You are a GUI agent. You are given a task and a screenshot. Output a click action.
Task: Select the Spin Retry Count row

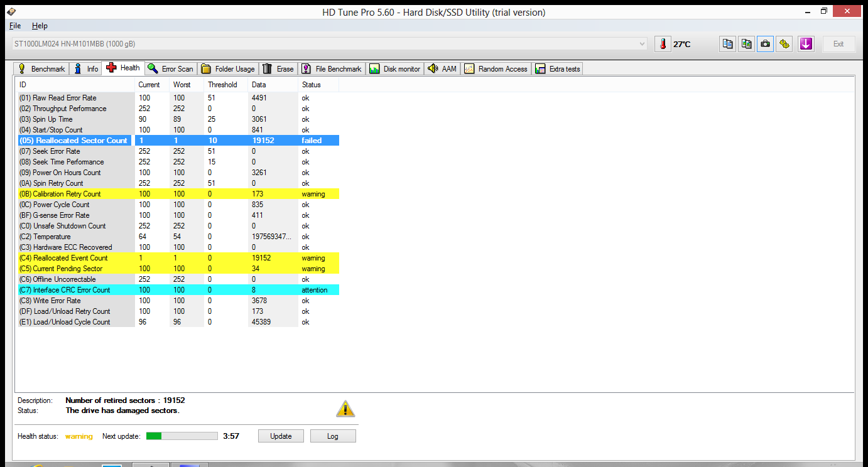[x=178, y=183]
